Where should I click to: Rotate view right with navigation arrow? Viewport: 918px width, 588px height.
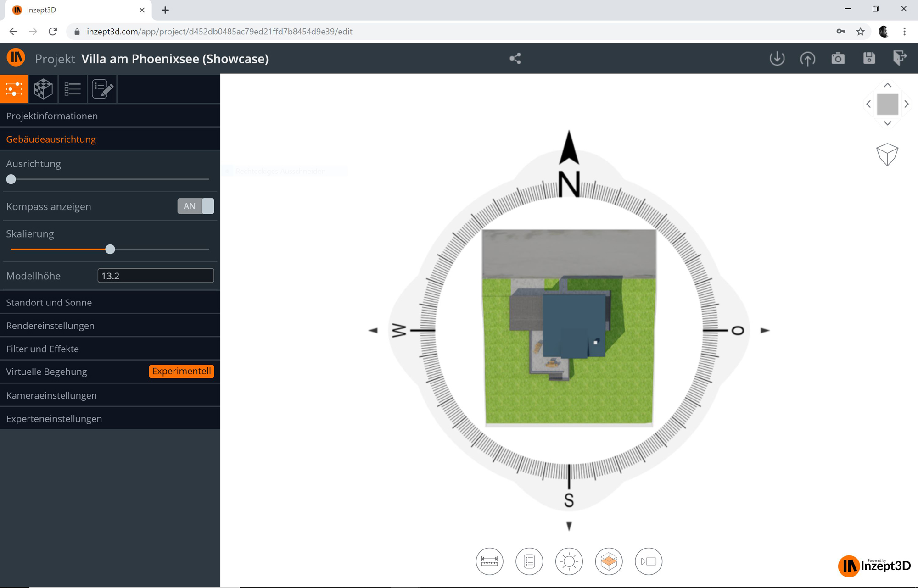coord(907,104)
